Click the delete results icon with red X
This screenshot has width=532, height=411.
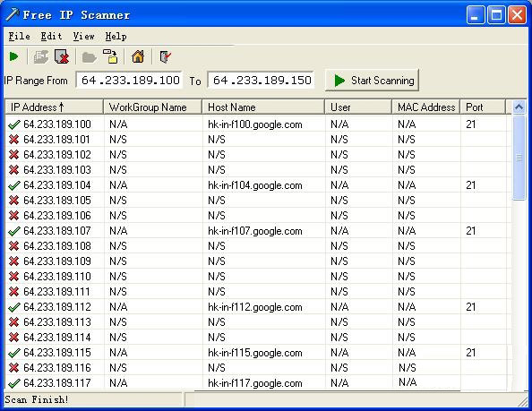[x=62, y=56]
